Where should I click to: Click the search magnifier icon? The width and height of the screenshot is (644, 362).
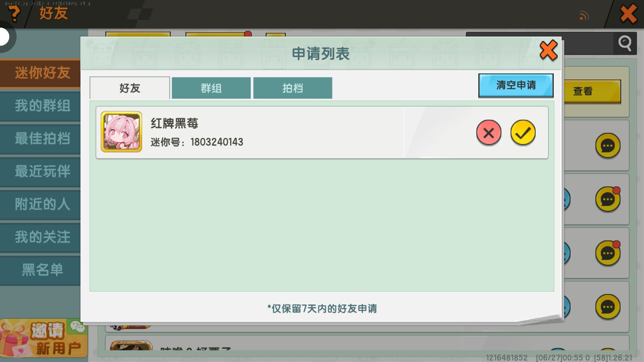625,43
